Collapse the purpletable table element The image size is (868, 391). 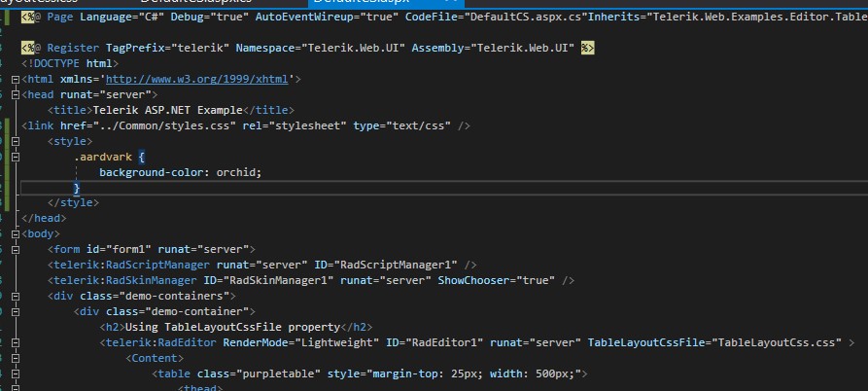click(x=15, y=373)
